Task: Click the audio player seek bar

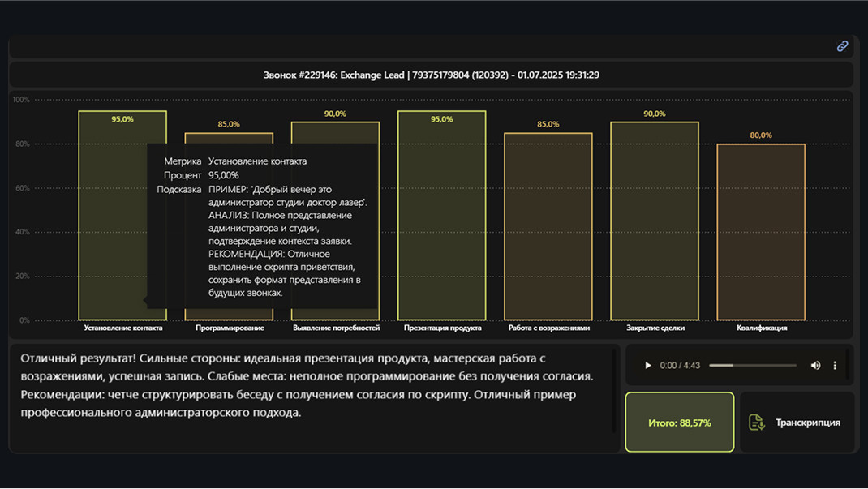Action: pos(752,366)
